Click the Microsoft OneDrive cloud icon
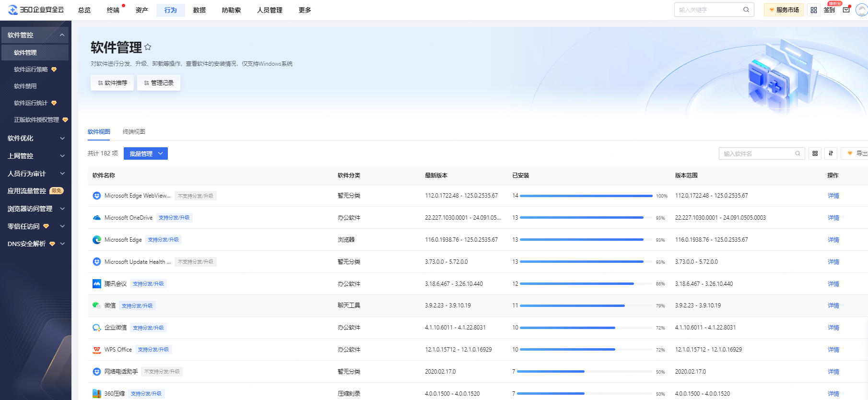 point(96,218)
